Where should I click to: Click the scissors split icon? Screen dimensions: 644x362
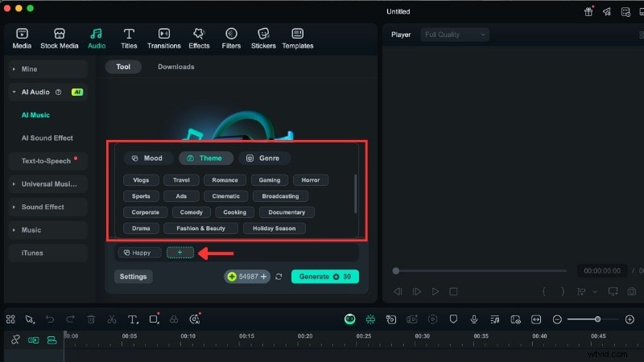[x=112, y=319]
